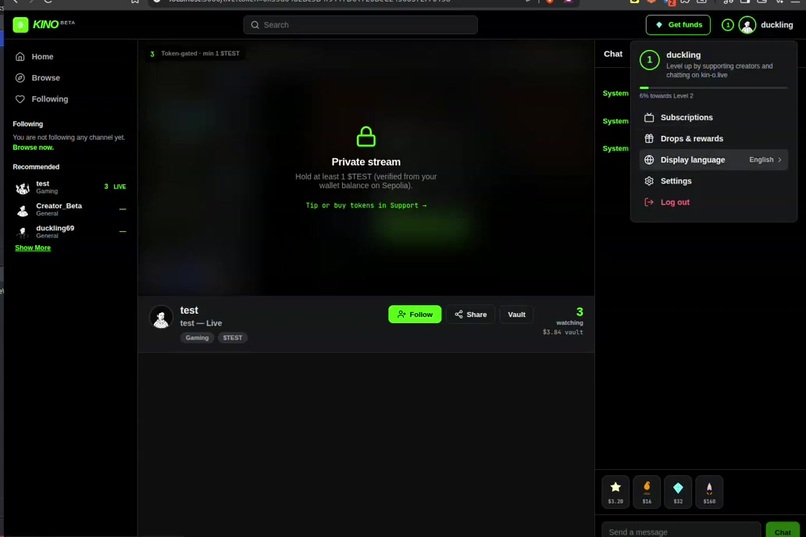Click the 3 LIVE indicator for test
Viewport: 806px width, 537px height.
pyautogui.click(x=115, y=187)
